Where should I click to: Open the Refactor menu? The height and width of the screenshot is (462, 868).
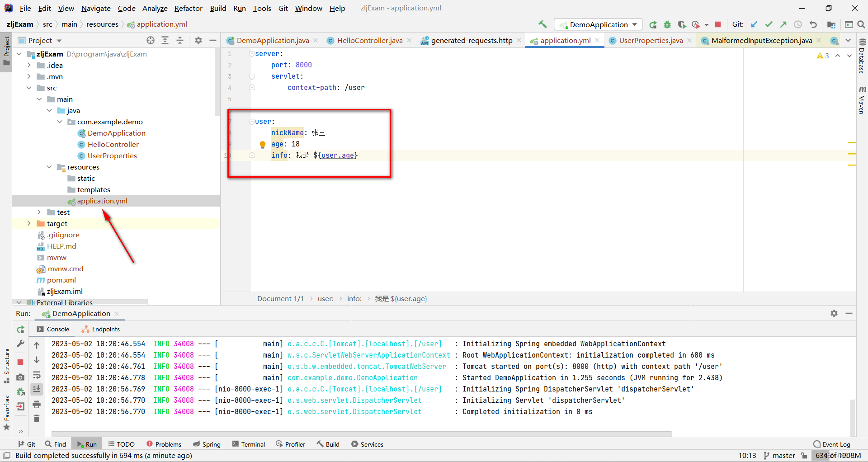pyautogui.click(x=188, y=8)
